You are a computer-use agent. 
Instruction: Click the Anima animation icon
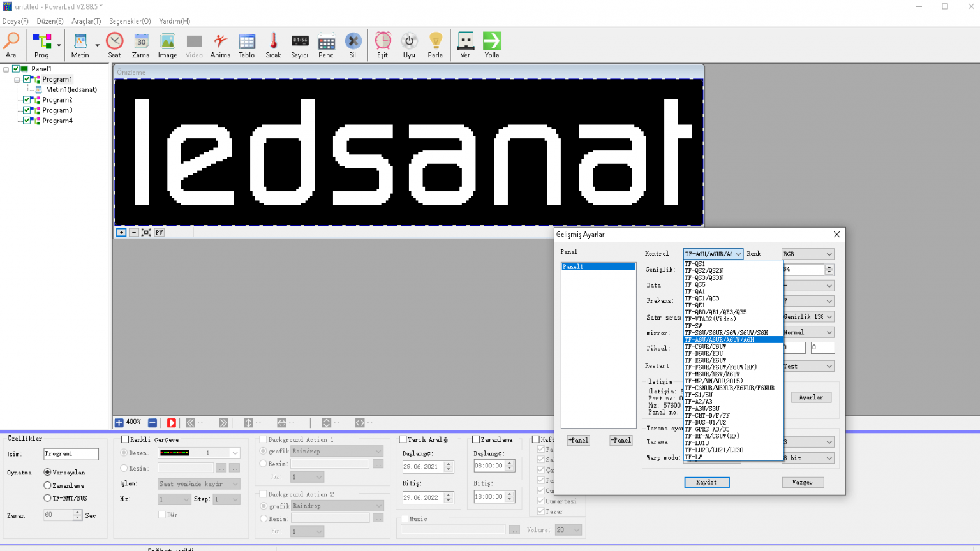(x=220, y=45)
